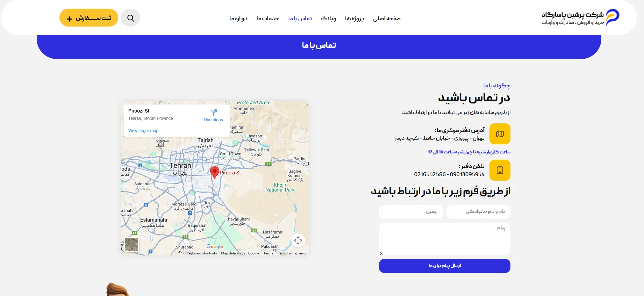Click the yellow map address icon

[x=500, y=134]
